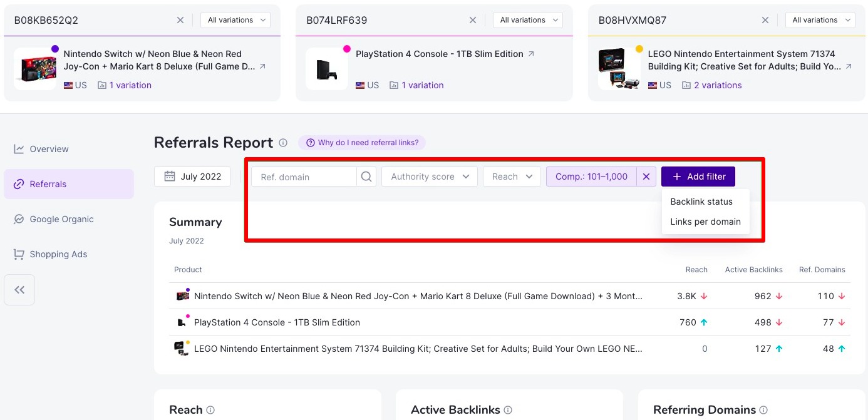868x420 pixels.
Task: Select Referrals in the sidebar
Action: point(69,184)
